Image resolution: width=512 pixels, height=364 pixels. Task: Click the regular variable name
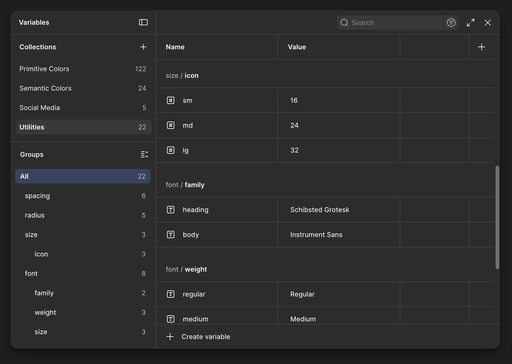[x=194, y=294]
